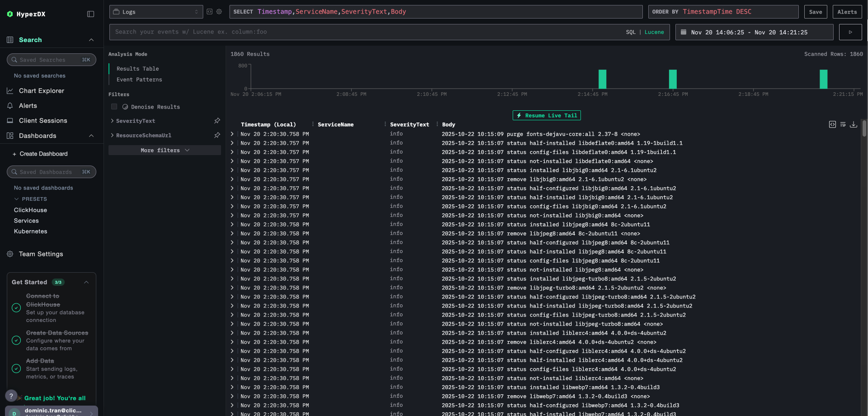Pin the SeverityText filter
Image resolution: width=868 pixels, height=416 pixels.
(x=217, y=121)
